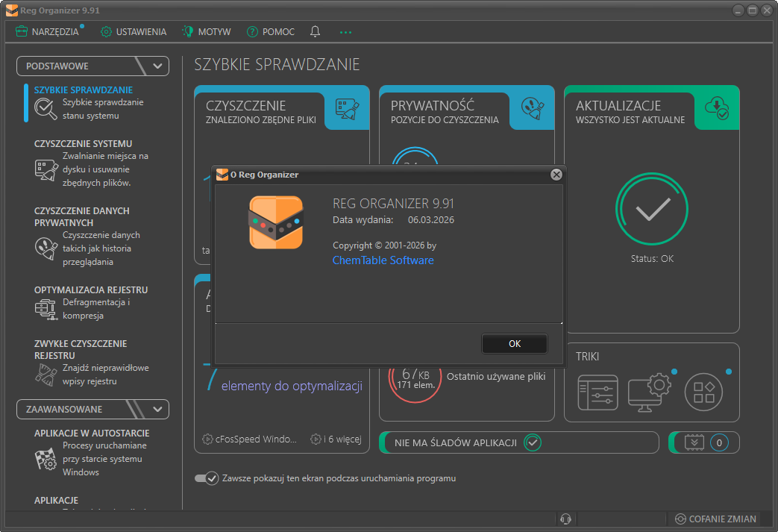Click the Motyw lightbulb icon
This screenshot has height=532, width=778.
187,31
